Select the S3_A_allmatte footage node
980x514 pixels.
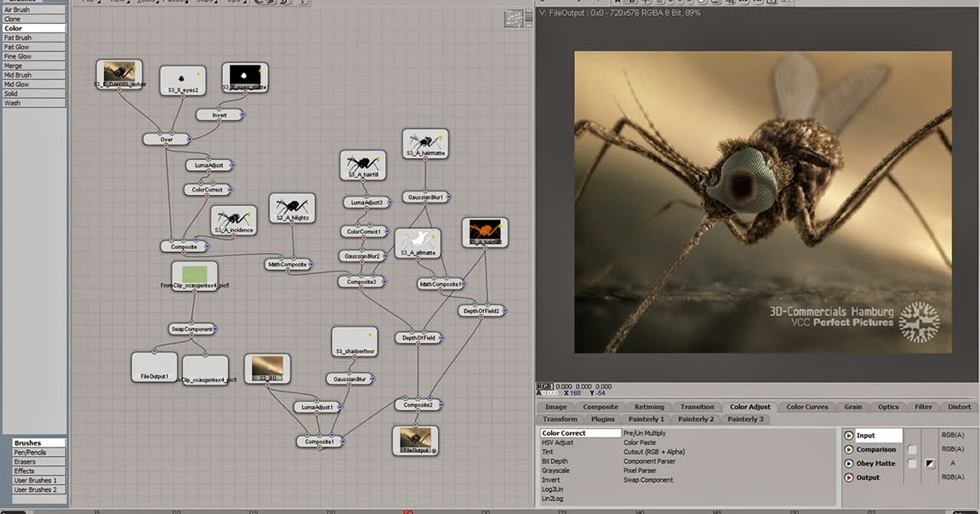[x=418, y=243]
